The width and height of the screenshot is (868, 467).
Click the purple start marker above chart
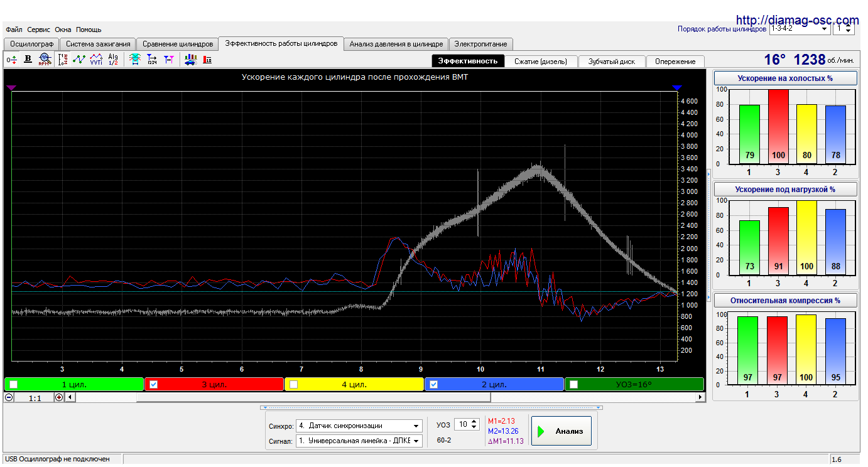11,88
